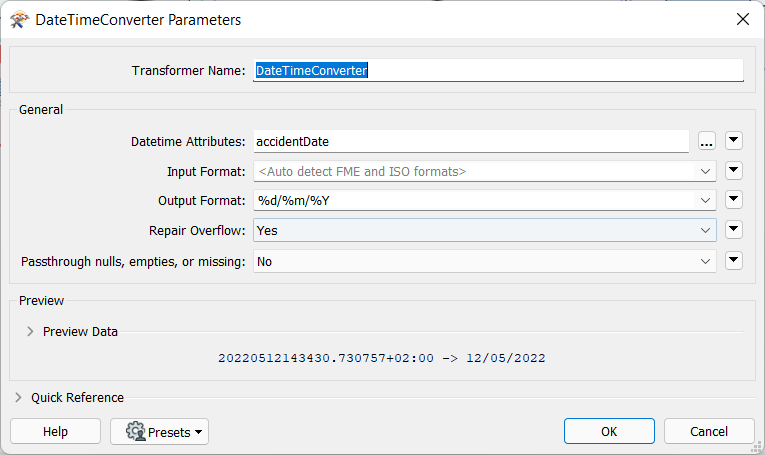Click the Presets gear icon
765x455 pixels.
135,432
